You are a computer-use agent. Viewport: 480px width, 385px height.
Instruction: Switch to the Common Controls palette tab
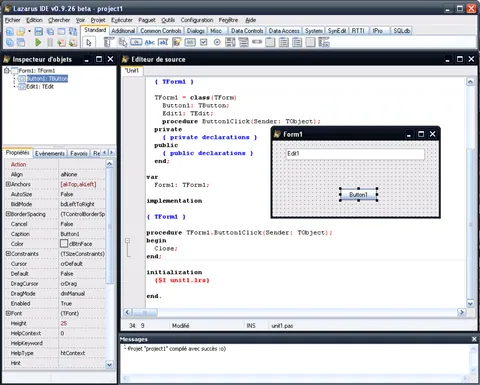[161, 31]
